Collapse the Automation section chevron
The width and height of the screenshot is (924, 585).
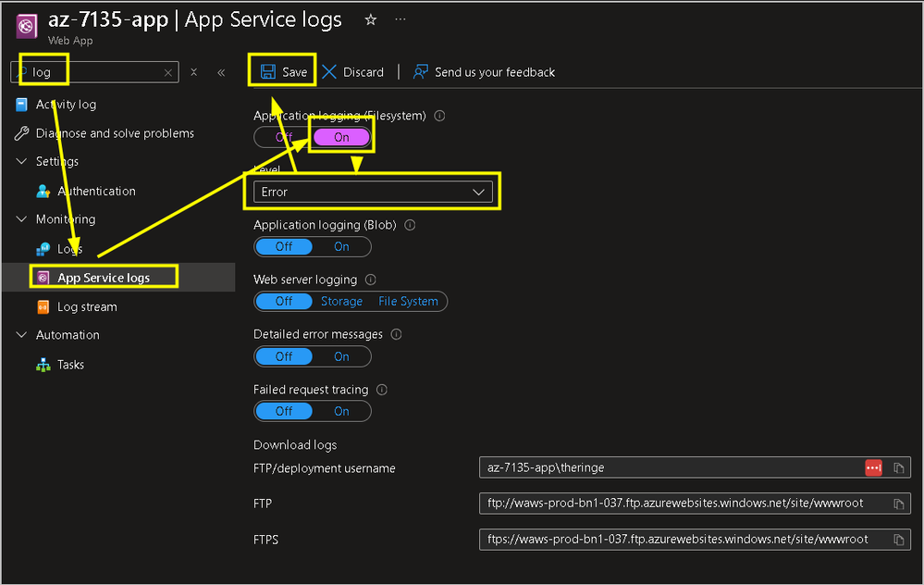[x=22, y=335]
